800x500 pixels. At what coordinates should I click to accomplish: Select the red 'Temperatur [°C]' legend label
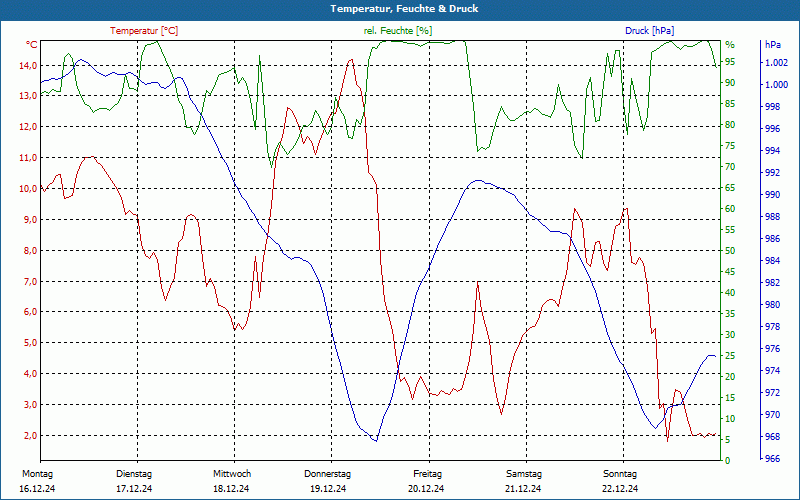point(144,31)
